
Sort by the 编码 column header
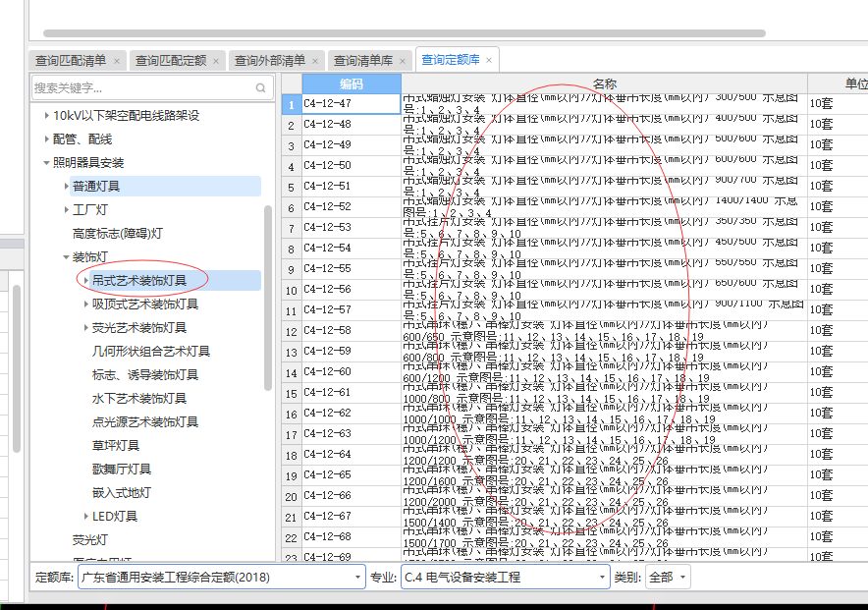pyautogui.click(x=351, y=83)
